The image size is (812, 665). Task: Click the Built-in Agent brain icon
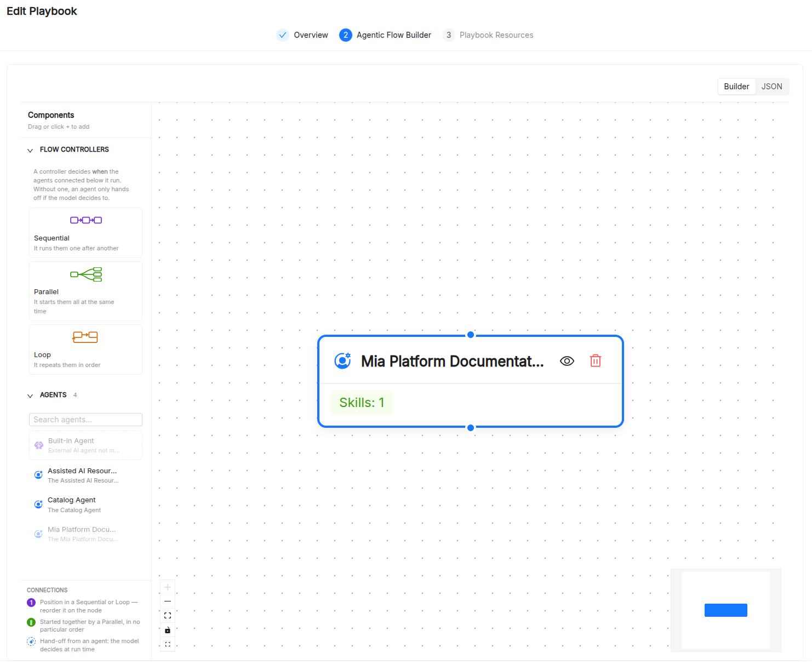[39, 445]
